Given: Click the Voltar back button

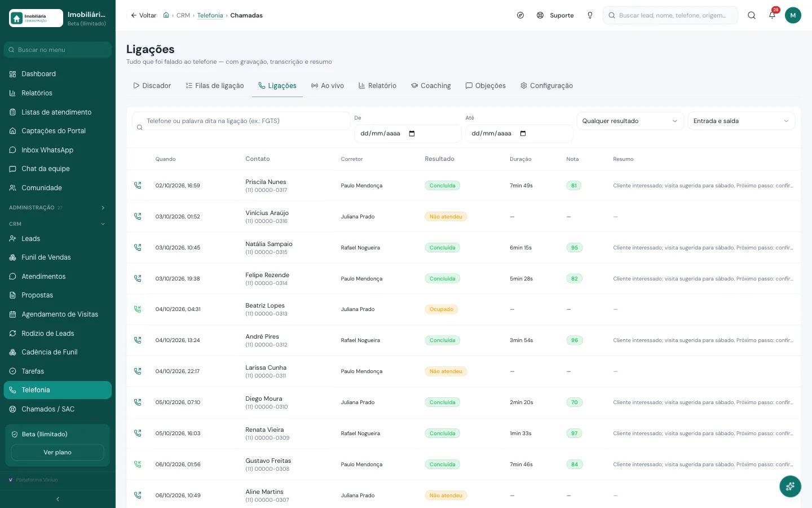Looking at the screenshot, I should [144, 15].
